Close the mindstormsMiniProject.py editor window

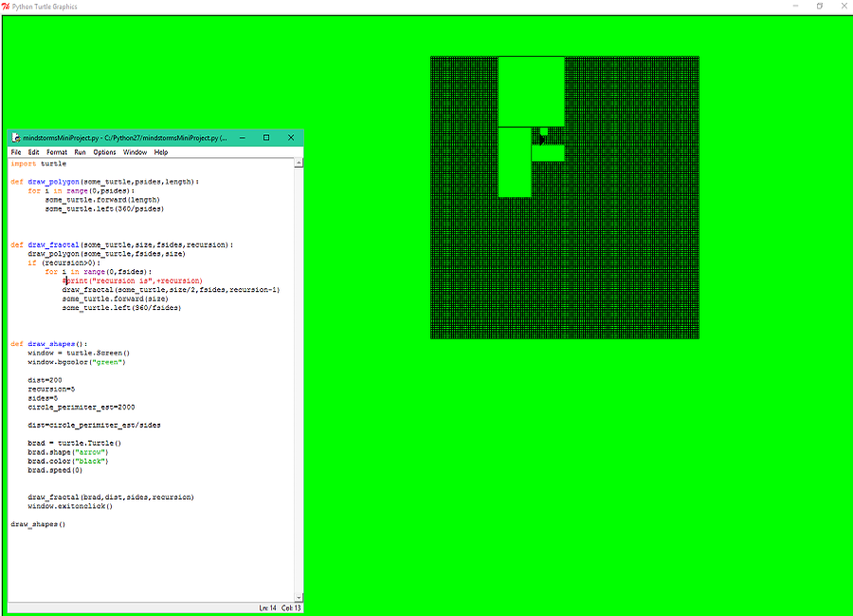click(x=291, y=137)
